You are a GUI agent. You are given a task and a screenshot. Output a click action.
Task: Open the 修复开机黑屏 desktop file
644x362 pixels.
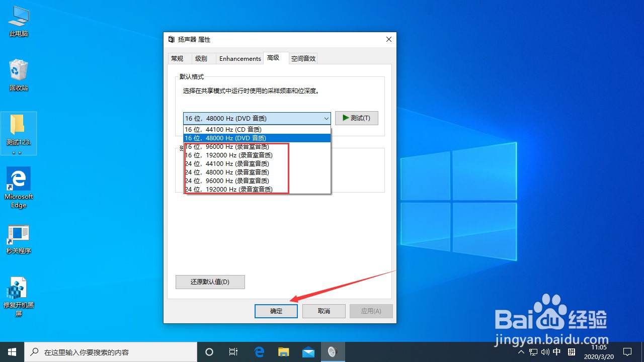click(x=19, y=297)
